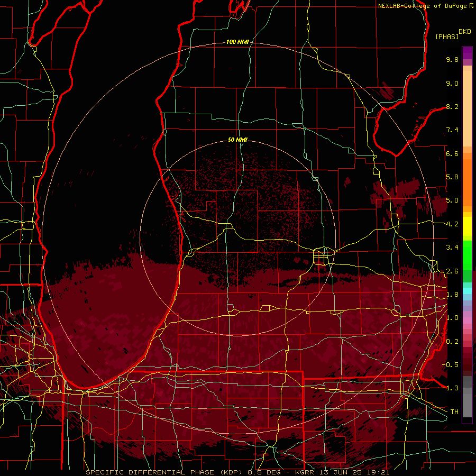Select the 3.4 legend value
The image size is (476, 476).
(x=452, y=248)
